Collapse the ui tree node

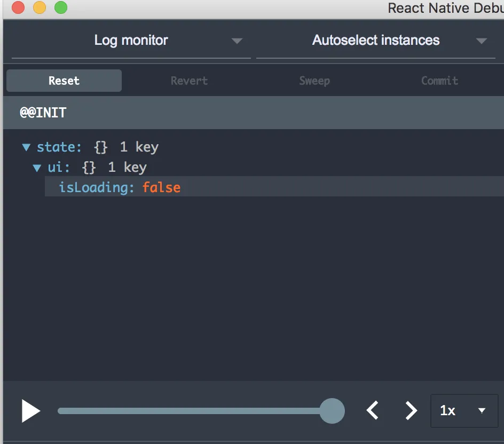click(37, 168)
